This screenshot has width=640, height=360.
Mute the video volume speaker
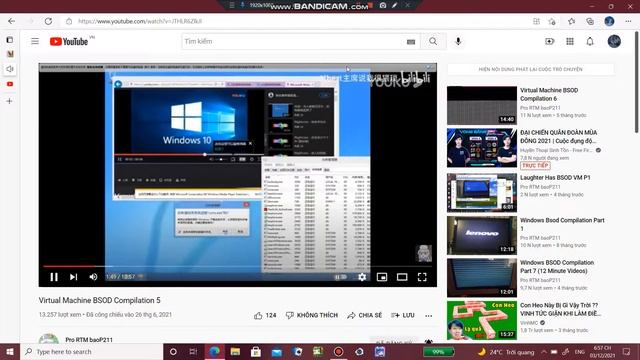[93, 277]
